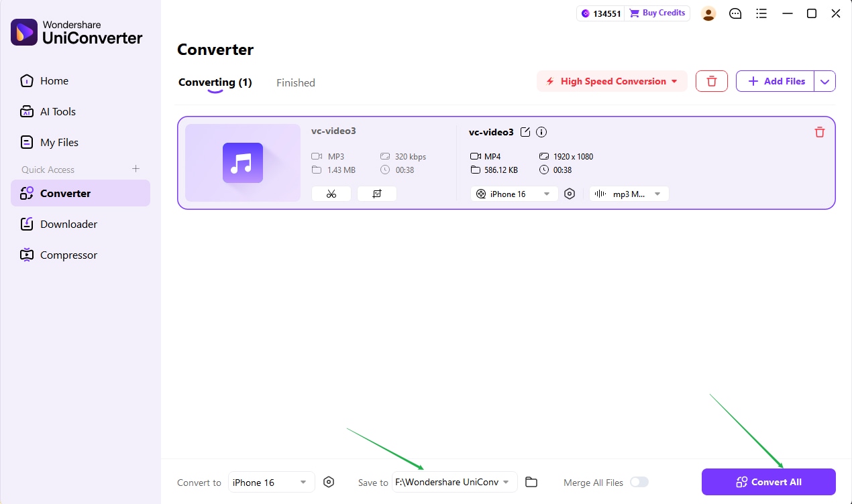This screenshot has width=852, height=504.
Task: Open output settings gear in the file row
Action: coord(570,194)
